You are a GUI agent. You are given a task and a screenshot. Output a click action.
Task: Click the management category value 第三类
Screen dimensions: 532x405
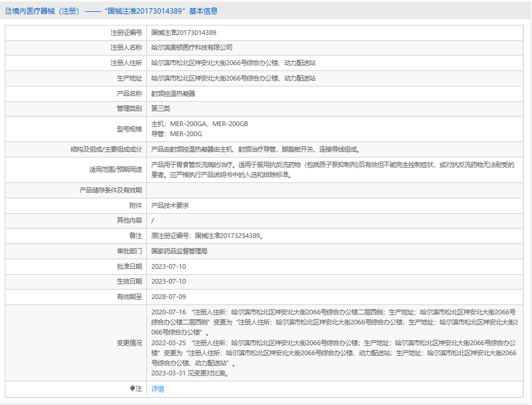[161, 109]
